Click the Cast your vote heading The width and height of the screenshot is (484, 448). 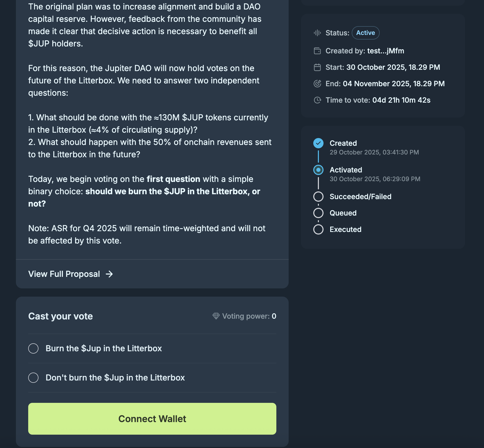pyautogui.click(x=60, y=316)
